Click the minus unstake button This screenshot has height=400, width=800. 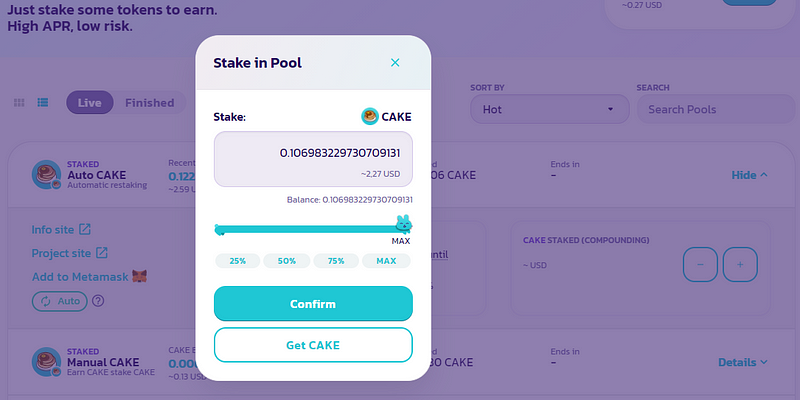click(x=700, y=264)
